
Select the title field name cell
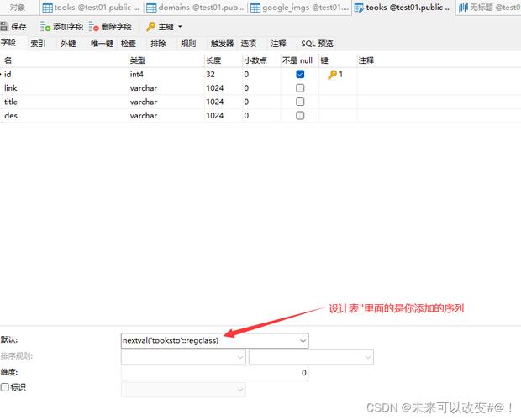[66, 102]
